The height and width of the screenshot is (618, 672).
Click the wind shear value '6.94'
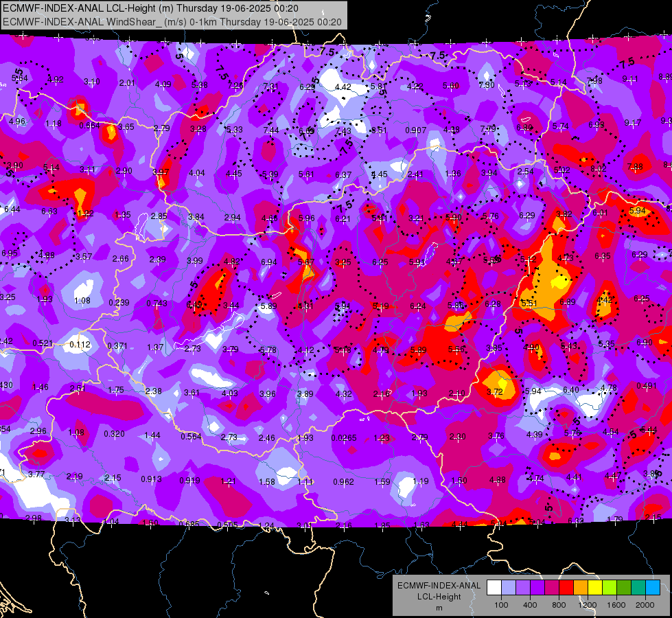[268, 262]
